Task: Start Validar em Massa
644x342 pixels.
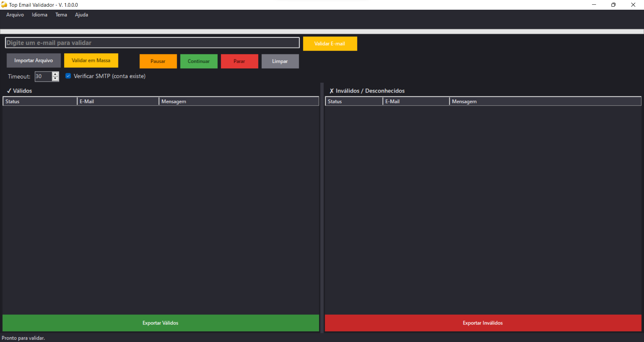Action: click(91, 60)
